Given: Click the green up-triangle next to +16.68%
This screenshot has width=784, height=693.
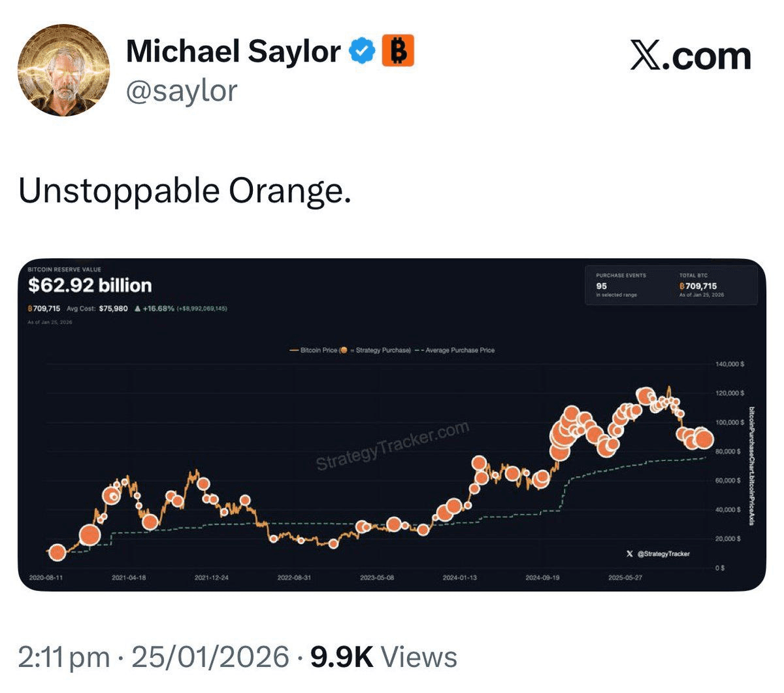Looking at the screenshot, I should tap(137, 309).
